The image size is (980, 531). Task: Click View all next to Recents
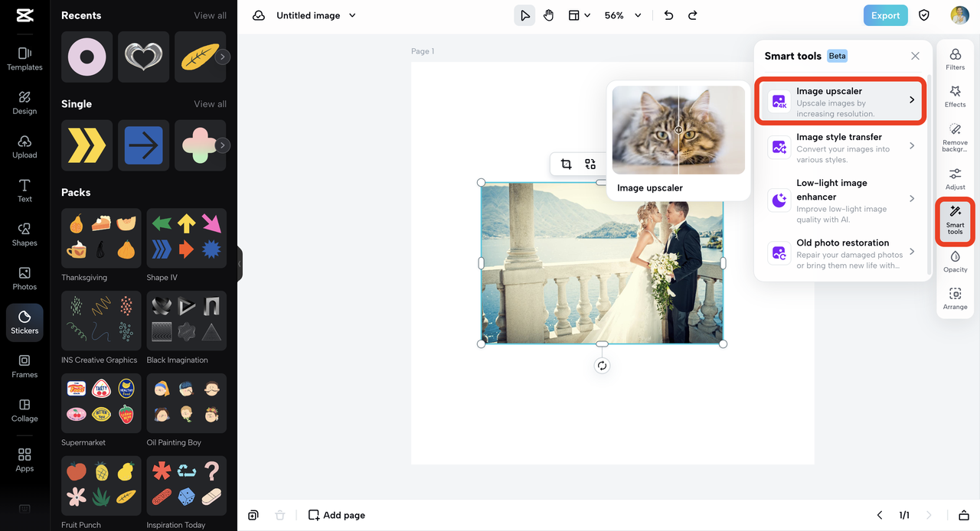(x=210, y=15)
